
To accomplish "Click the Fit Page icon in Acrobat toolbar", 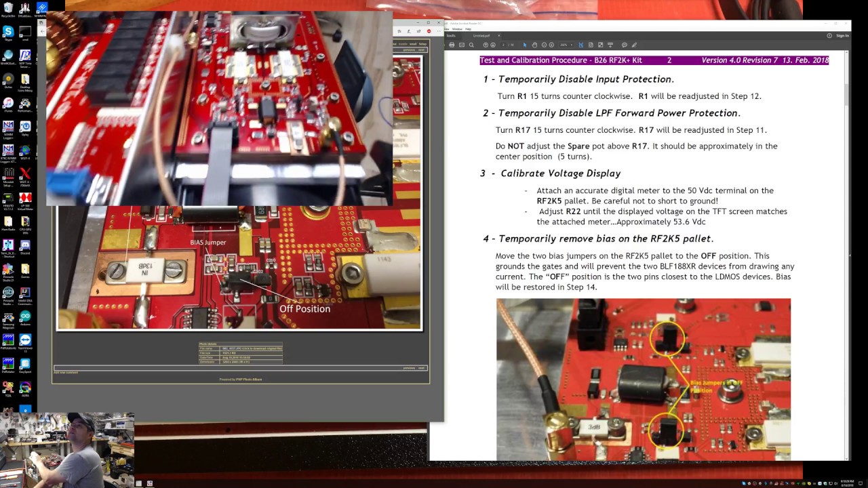I will 591,45.
